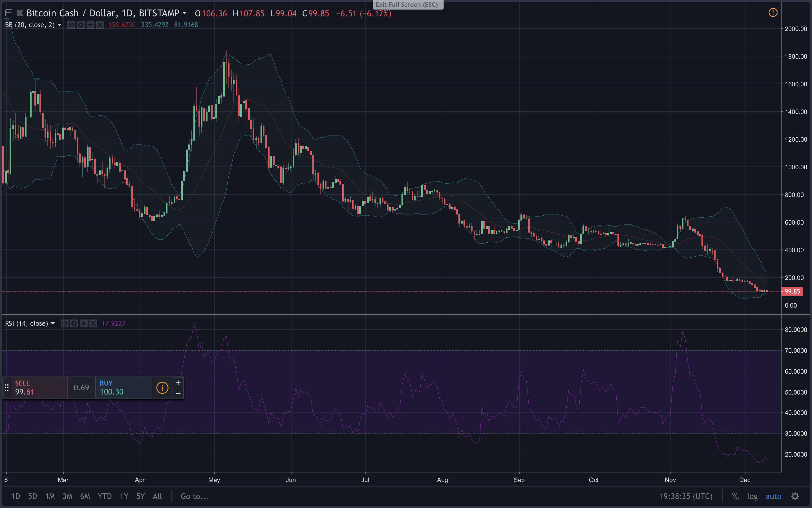Click the plus icon on RSI indicator

pyautogui.click(x=83, y=323)
